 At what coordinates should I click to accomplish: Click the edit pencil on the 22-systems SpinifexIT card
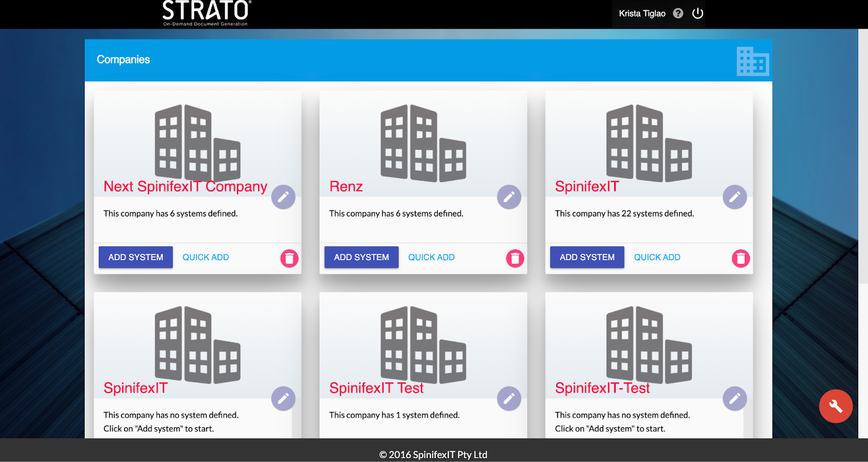tap(735, 197)
